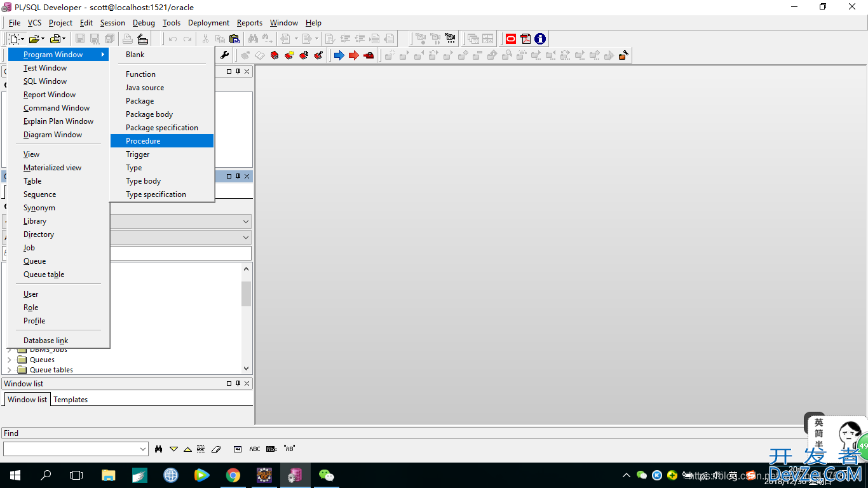Viewport: 868px width, 488px height.
Task: Open the Debug menu
Action: click(144, 23)
